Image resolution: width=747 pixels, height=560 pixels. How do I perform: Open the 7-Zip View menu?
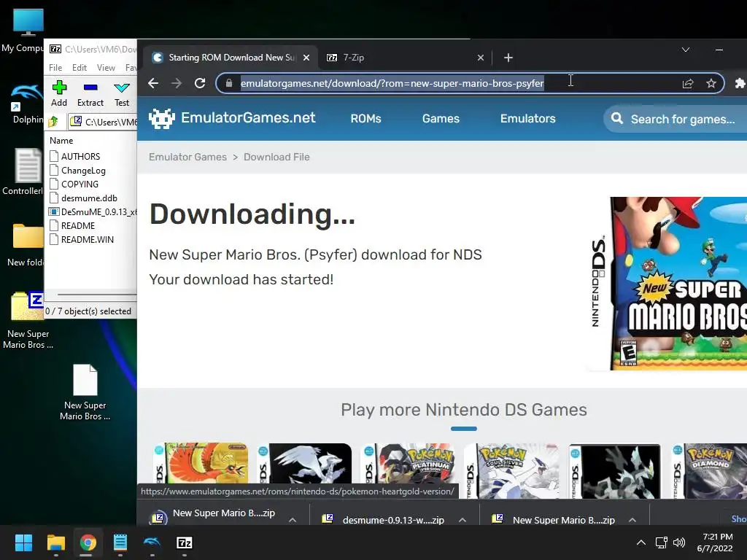tap(106, 68)
